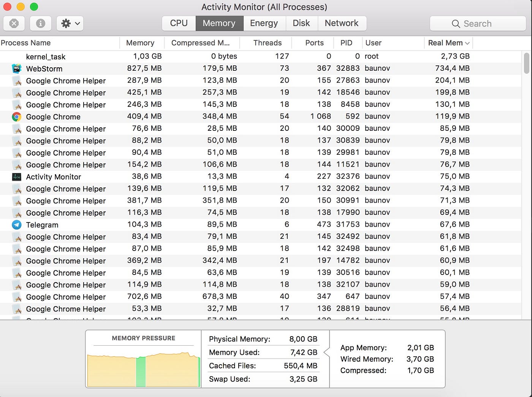Click icon of Chrome Helper PID 32498
This screenshot has height=397, width=532.
[16, 249]
